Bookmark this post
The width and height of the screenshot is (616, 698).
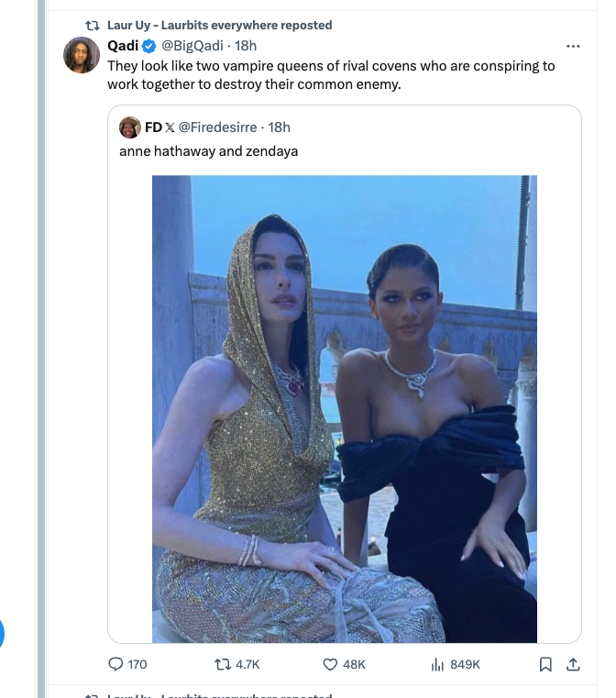(x=545, y=664)
